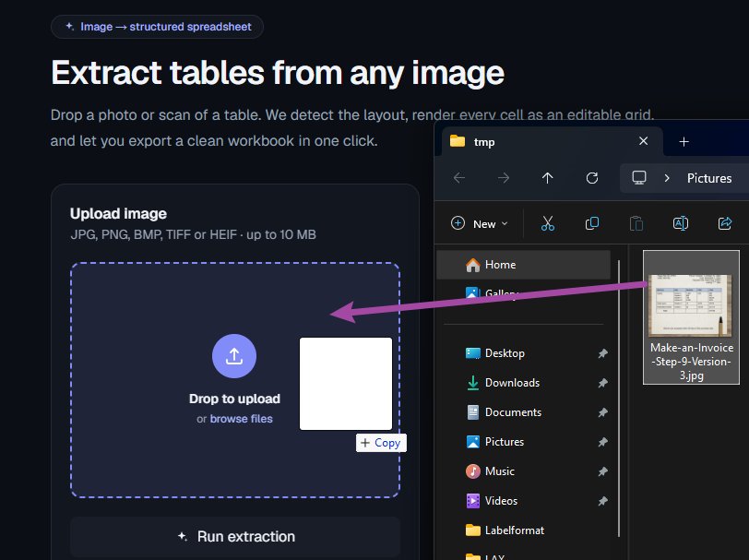Unpin Music using its pin icon
Screen dimensions: 749x560
603,472
